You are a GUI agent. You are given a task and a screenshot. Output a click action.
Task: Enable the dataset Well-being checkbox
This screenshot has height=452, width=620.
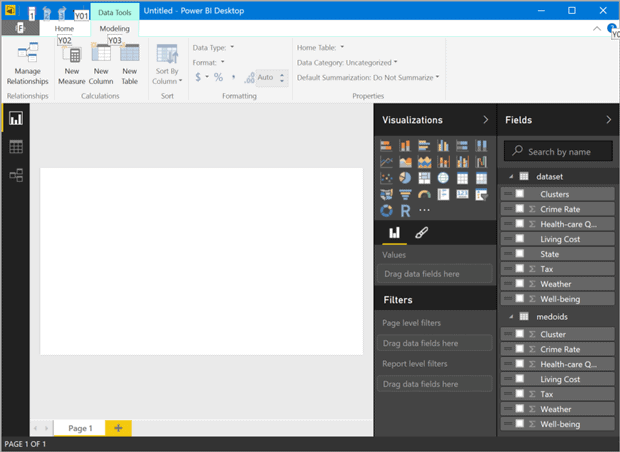pyautogui.click(x=520, y=299)
